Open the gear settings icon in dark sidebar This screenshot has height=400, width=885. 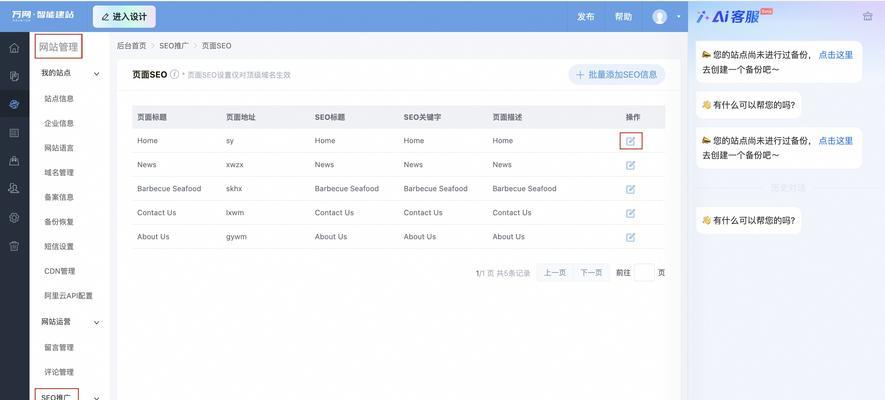click(14, 218)
